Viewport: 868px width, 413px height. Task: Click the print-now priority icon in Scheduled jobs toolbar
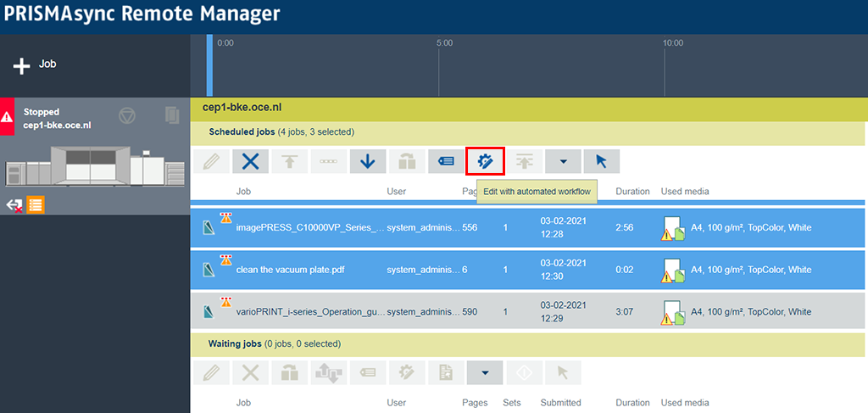click(x=524, y=162)
